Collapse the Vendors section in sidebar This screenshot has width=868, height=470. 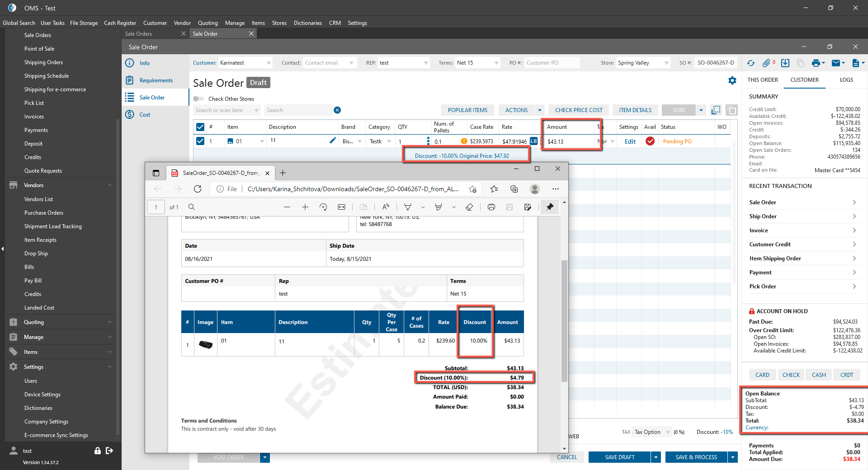(x=109, y=185)
